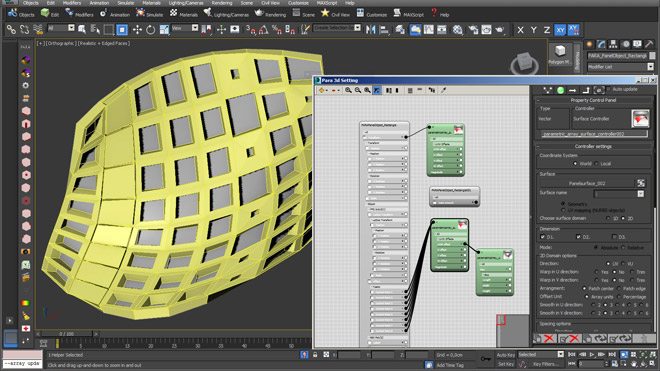
Task: Open the Rendering menu in menu bar
Action: coord(222,3)
